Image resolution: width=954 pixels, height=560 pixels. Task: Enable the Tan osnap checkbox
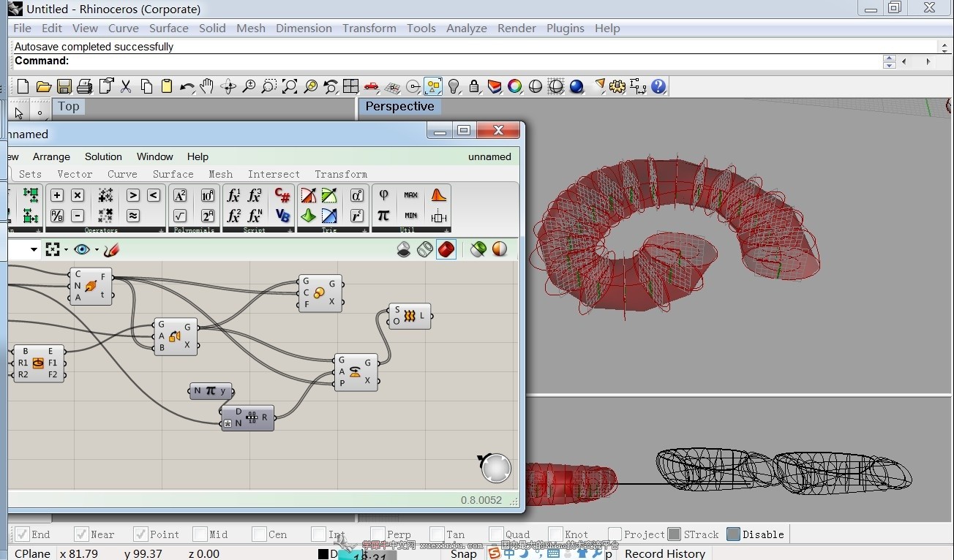point(437,534)
